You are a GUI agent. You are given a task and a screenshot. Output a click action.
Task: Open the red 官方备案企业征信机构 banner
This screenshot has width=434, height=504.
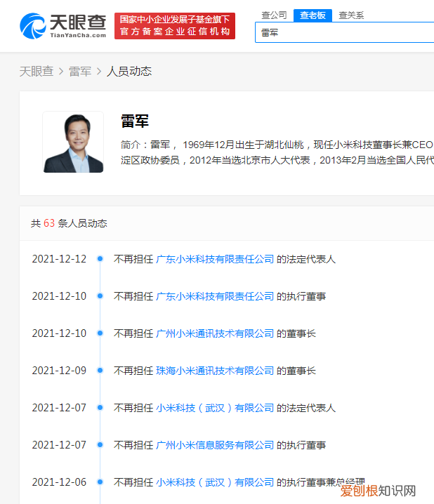coord(175,26)
